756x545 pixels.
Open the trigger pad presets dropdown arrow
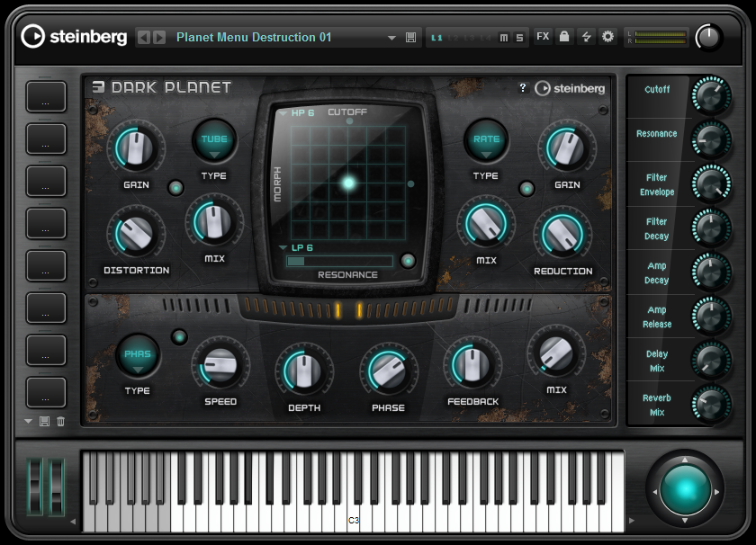(x=29, y=422)
